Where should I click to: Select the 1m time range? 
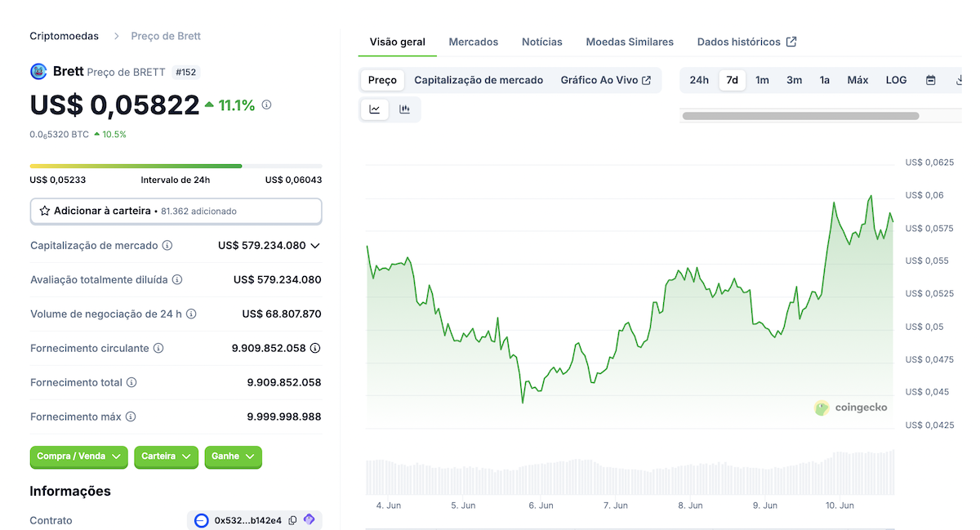click(x=762, y=80)
